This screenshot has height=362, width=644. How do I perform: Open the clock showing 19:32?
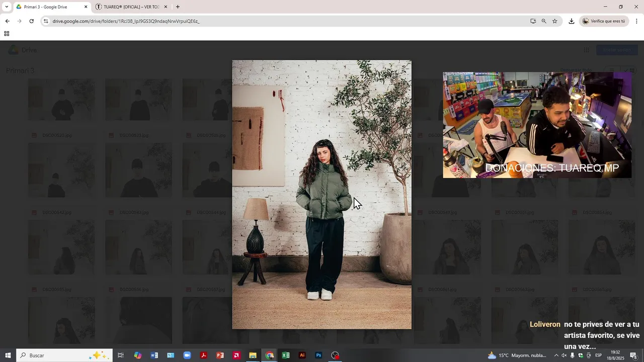tap(615, 355)
